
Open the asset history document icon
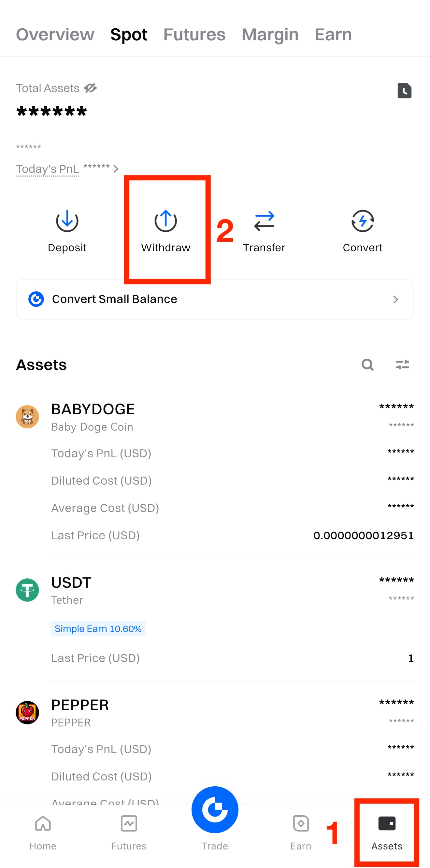click(x=404, y=90)
